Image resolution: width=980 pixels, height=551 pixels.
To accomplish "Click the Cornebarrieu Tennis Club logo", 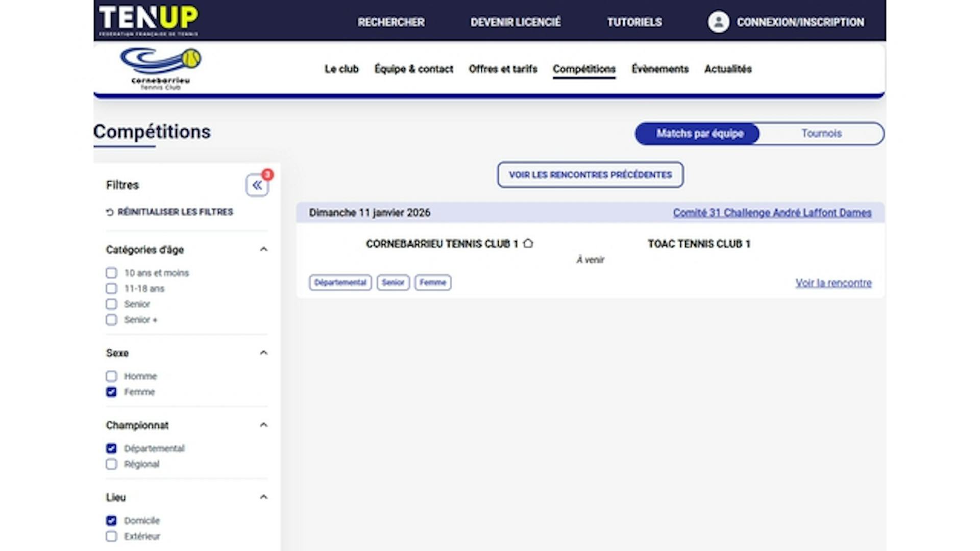I will tap(161, 69).
